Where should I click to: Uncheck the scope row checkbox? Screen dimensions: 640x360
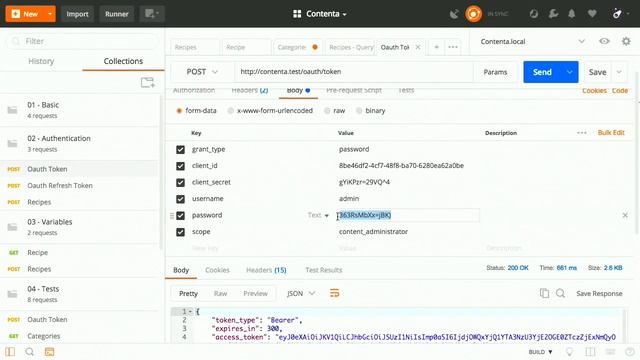point(180,232)
